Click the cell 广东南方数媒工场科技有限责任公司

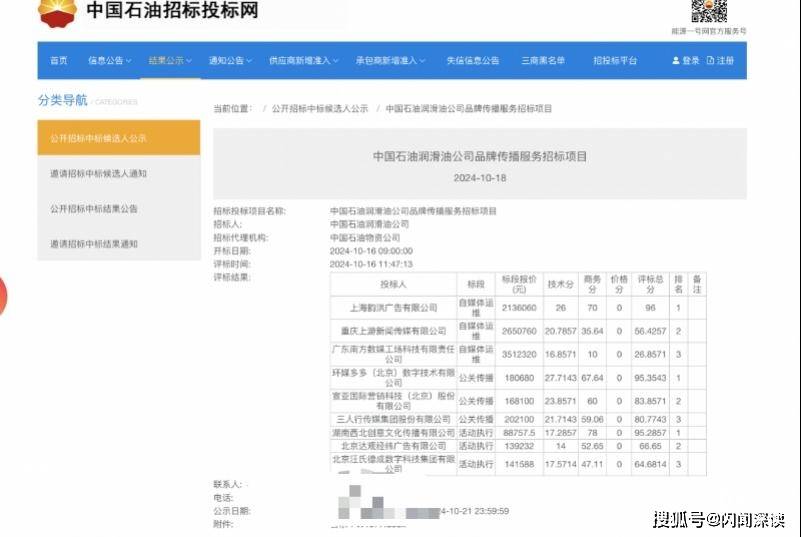pyautogui.click(x=393, y=354)
